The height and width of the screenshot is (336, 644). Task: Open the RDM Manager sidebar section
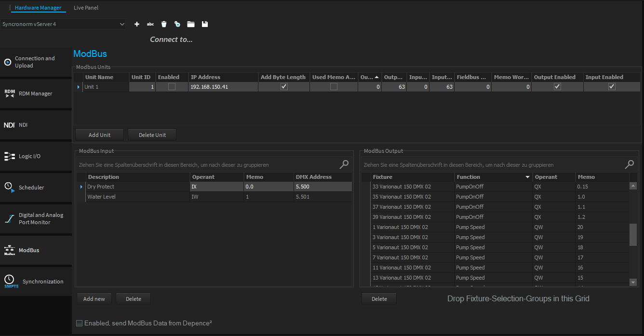pos(36,94)
